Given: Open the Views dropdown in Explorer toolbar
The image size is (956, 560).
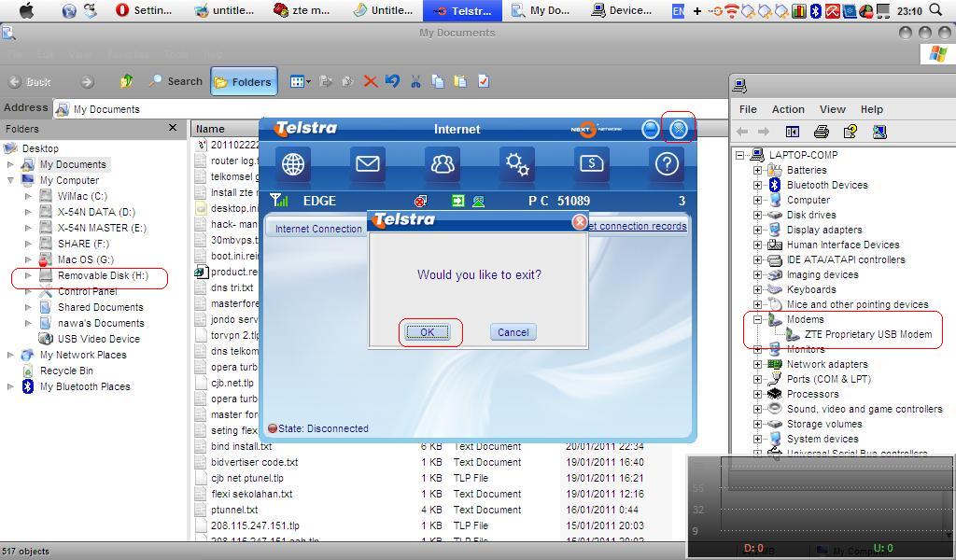Looking at the screenshot, I should pyautogui.click(x=300, y=81).
